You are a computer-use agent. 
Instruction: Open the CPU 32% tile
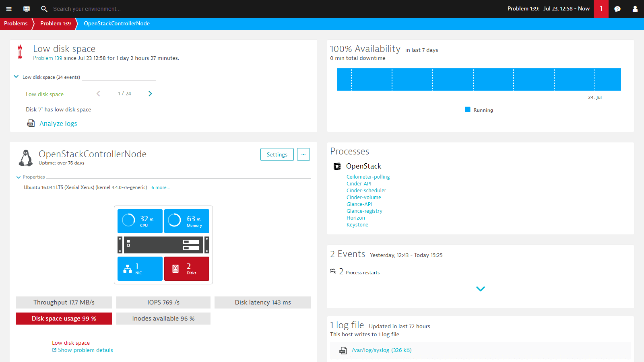(x=140, y=221)
